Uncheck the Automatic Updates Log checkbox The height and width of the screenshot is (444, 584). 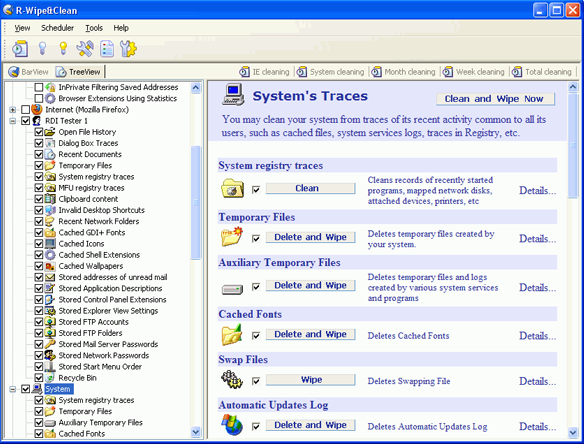tap(256, 426)
